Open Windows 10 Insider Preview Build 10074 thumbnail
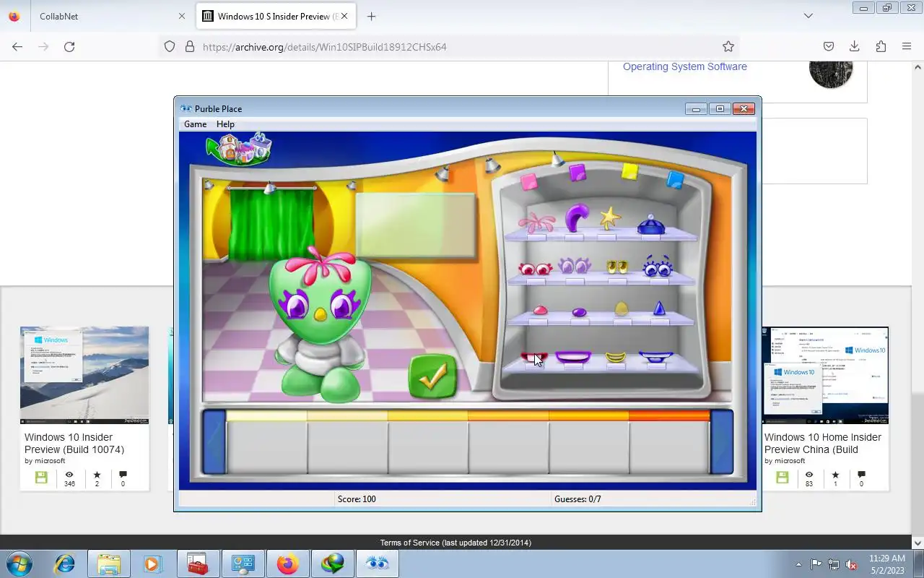This screenshot has height=578, width=924. tap(84, 375)
